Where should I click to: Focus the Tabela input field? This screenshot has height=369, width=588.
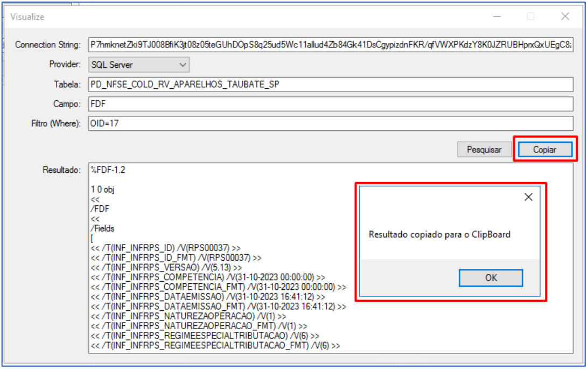click(331, 85)
